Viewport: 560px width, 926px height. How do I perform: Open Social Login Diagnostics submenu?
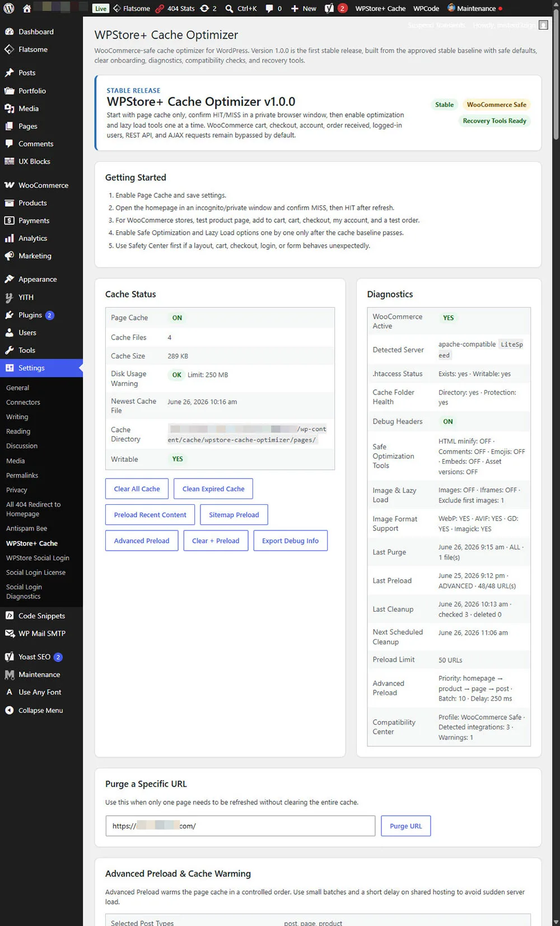point(24,592)
